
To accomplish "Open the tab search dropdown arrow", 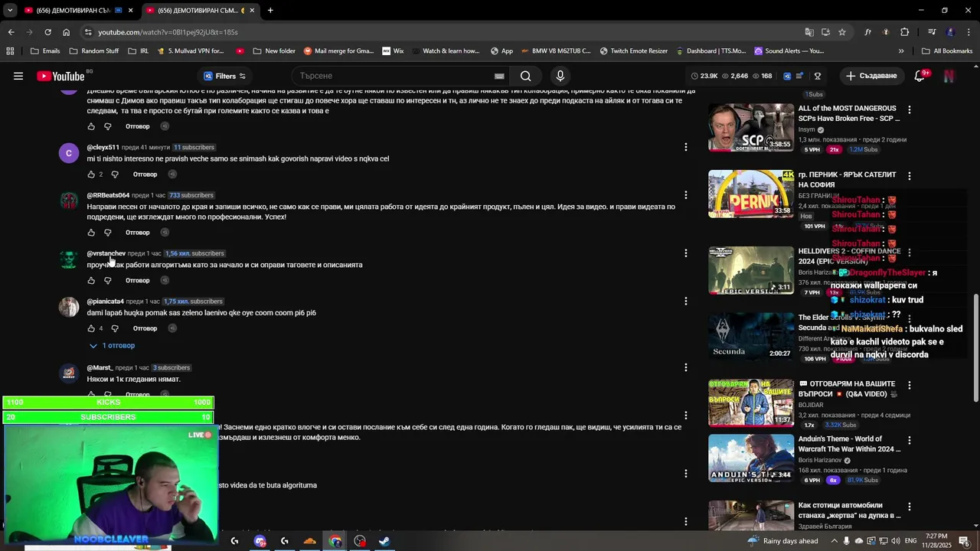I will (x=10, y=11).
